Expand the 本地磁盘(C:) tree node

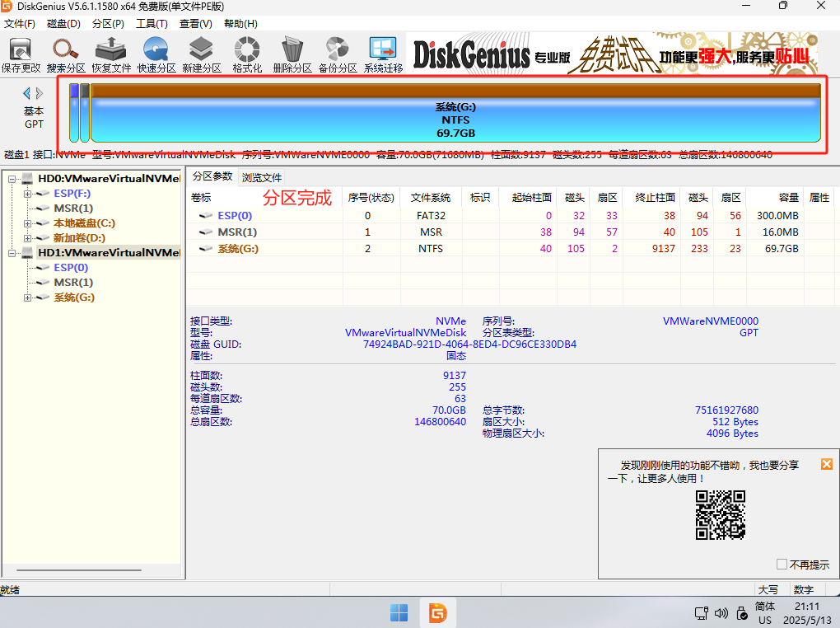pyautogui.click(x=27, y=223)
